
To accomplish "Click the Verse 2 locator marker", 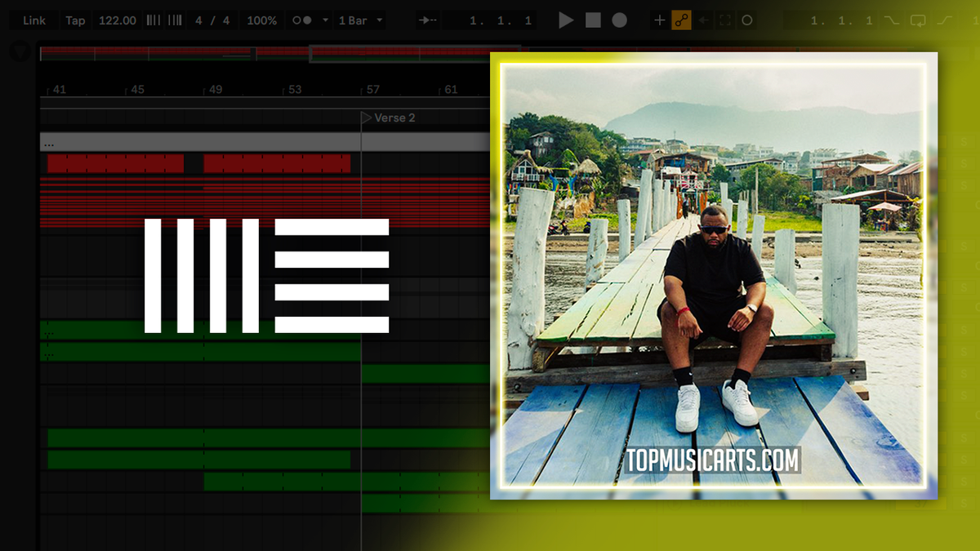I will pos(390,118).
